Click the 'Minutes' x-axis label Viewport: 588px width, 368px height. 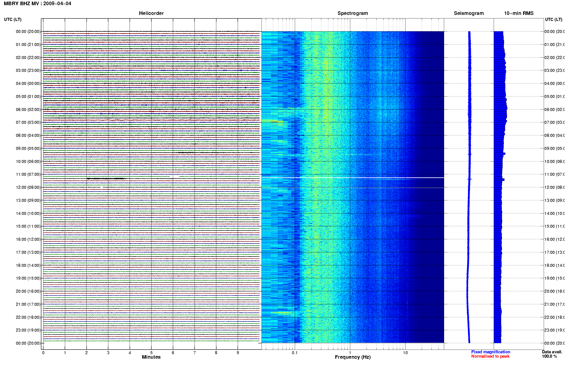151,357
